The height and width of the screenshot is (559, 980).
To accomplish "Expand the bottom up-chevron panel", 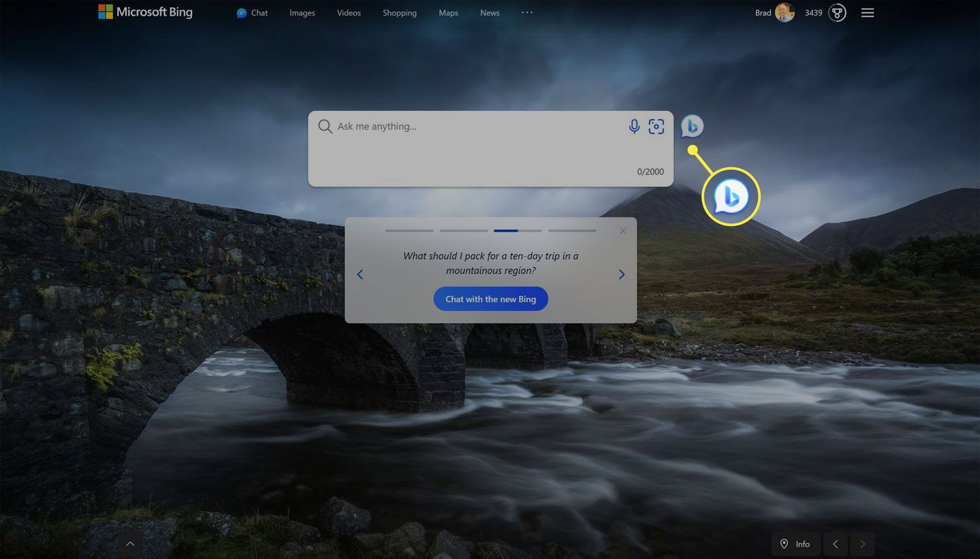I will (130, 544).
